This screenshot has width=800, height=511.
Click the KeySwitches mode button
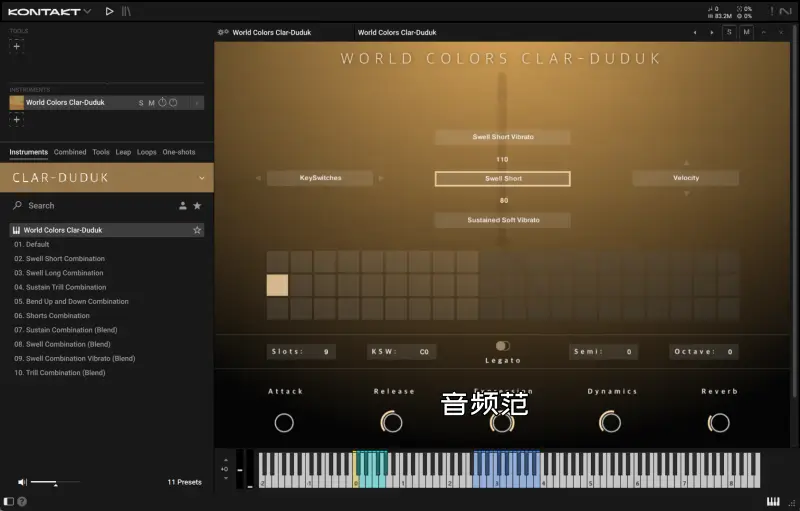320,178
